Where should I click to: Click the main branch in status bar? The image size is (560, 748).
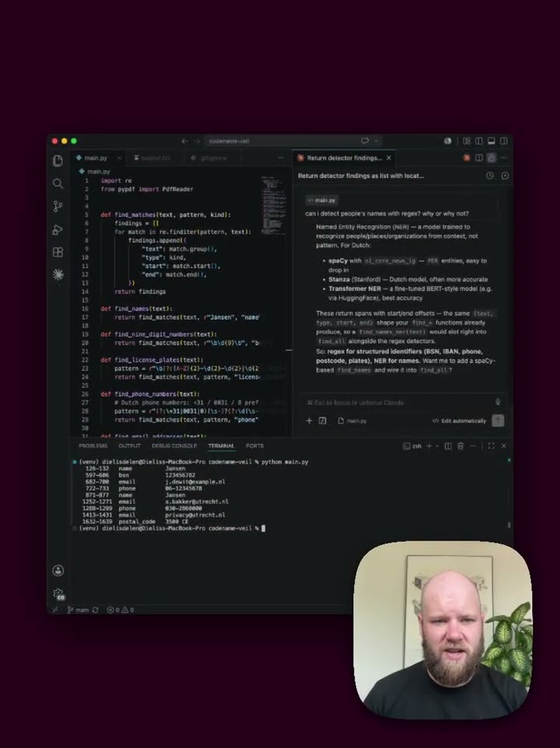78,610
